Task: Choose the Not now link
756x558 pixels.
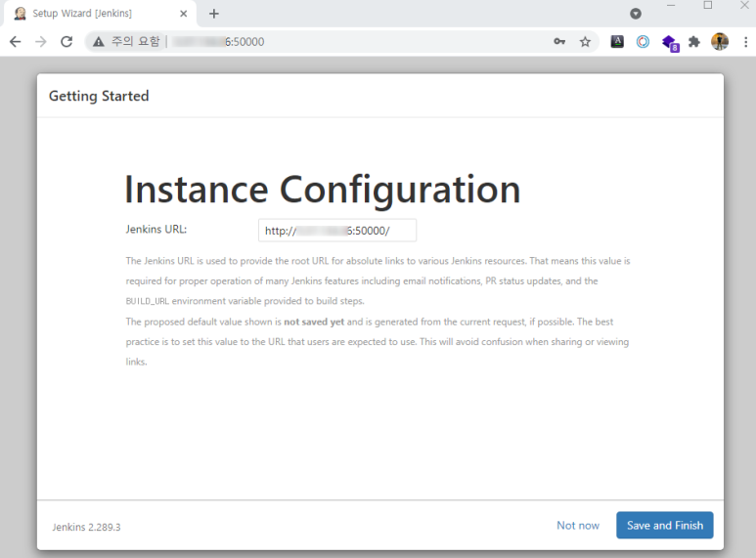Action: [x=578, y=525]
